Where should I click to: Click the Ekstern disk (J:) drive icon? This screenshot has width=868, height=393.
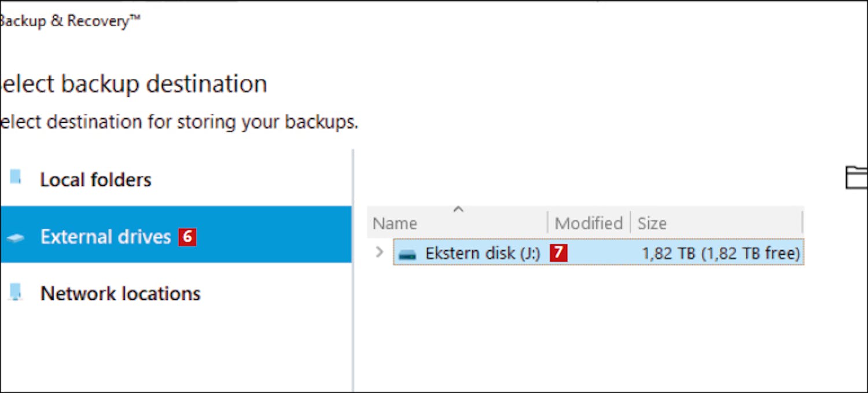[x=407, y=254]
